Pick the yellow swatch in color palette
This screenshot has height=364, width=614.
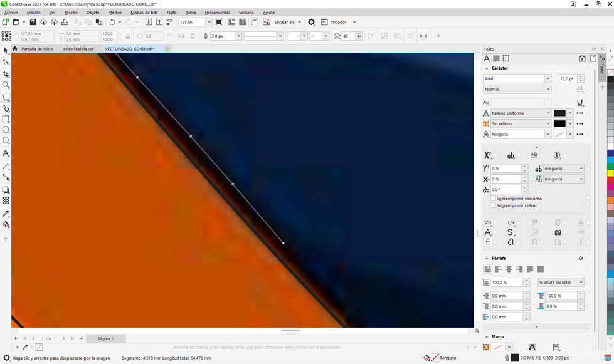click(x=610, y=173)
